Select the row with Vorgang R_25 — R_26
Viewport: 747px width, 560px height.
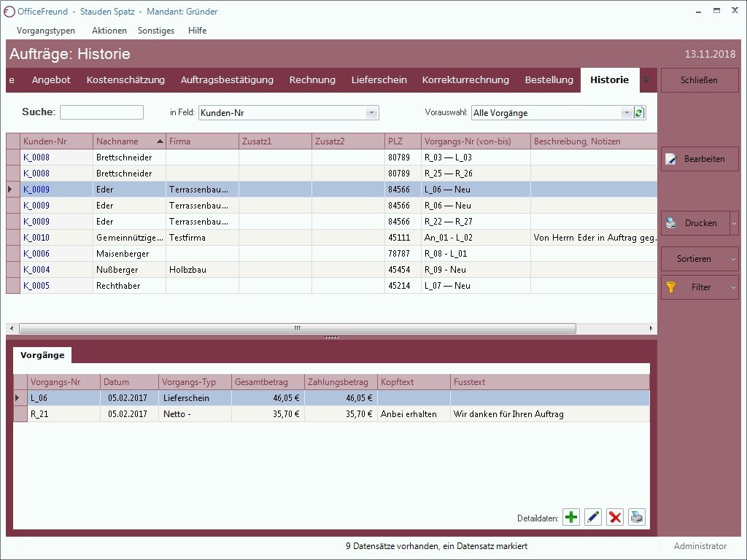[332, 174]
